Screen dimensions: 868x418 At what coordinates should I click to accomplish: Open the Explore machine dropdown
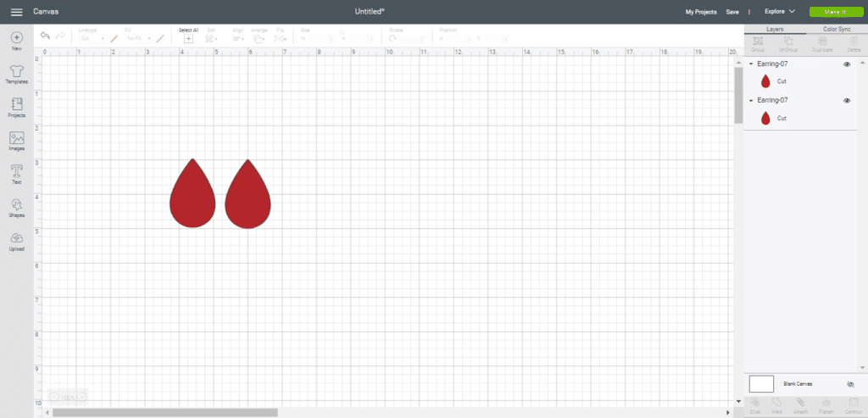pyautogui.click(x=780, y=12)
